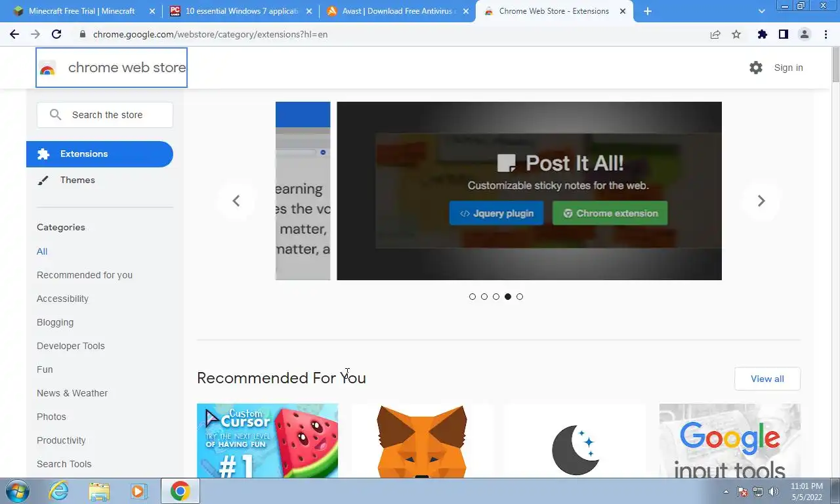Viewport: 840px width, 504px height.
Task: Select the second carousel dot
Action: coord(484,297)
